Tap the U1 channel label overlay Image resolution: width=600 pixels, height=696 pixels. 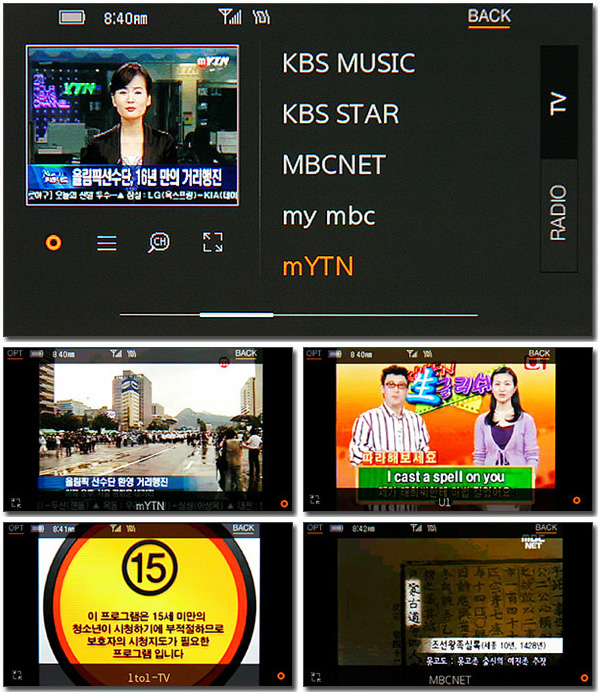(x=444, y=502)
